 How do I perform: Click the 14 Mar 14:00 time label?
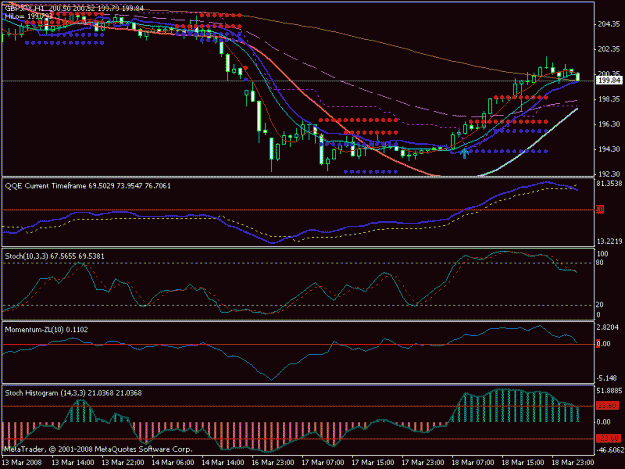[223, 463]
